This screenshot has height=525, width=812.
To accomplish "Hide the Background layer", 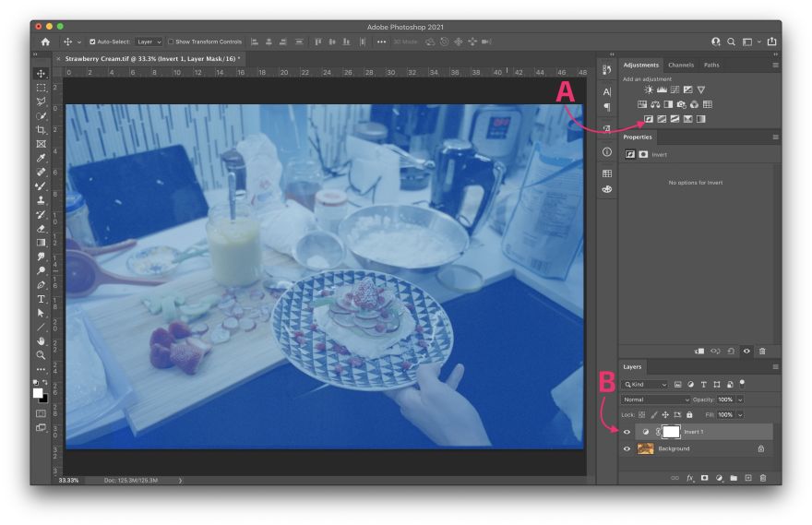I will [627, 449].
